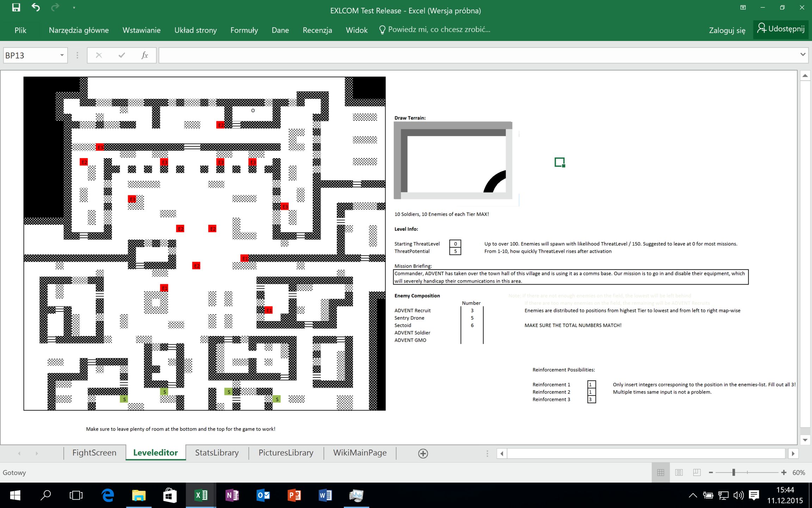This screenshot has height=508, width=812.
Task: Open Quick Access Toolbar customize dropdown
Action: pyautogui.click(x=74, y=7)
